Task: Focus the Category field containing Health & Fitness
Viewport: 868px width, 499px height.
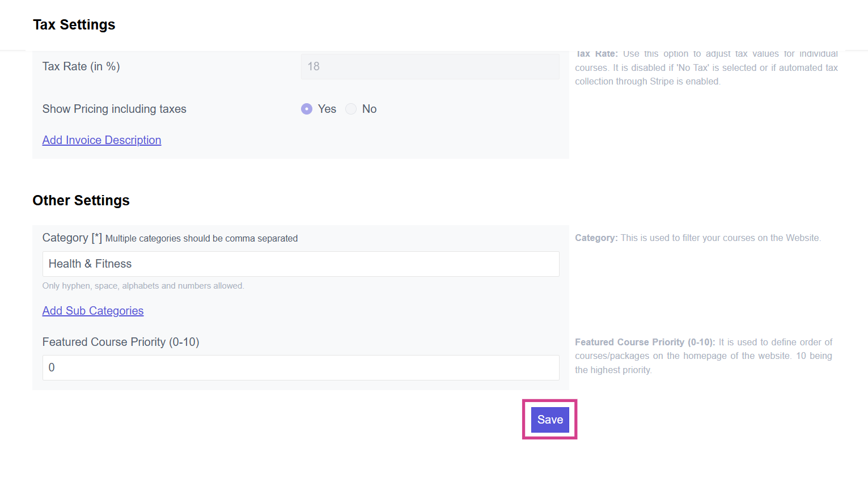Action: click(x=300, y=264)
